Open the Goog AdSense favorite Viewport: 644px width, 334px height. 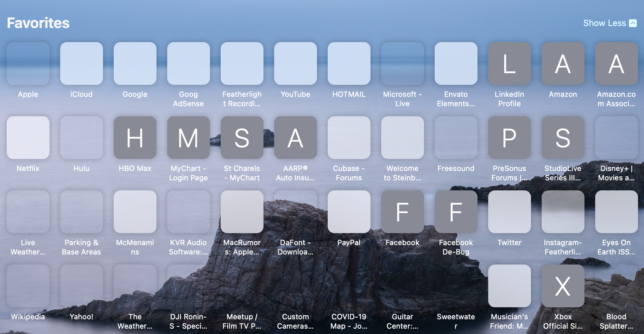tap(189, 63)
